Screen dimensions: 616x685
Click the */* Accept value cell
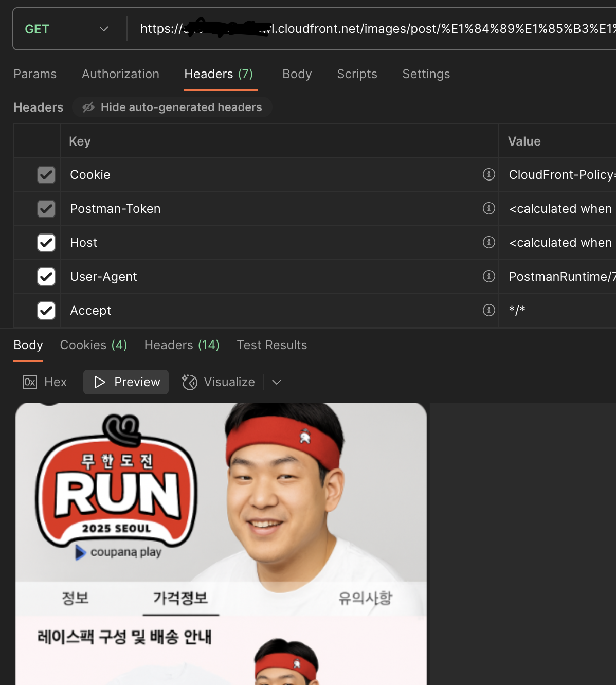[558, 311]
